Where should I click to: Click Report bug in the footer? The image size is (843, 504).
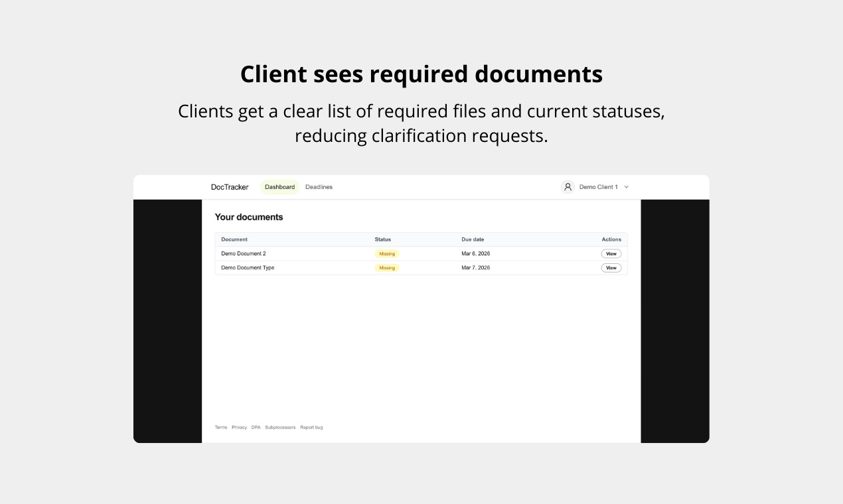311,427
